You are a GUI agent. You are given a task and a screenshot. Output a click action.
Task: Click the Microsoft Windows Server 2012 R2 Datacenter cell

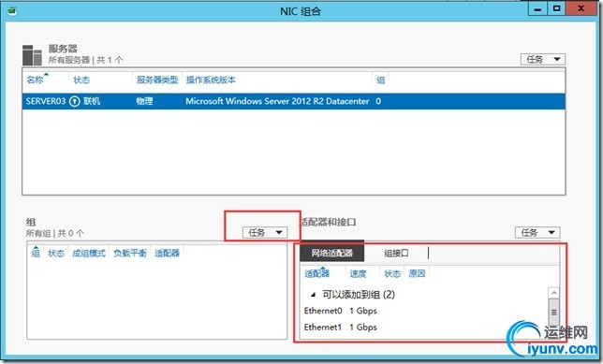click(277, 101)
